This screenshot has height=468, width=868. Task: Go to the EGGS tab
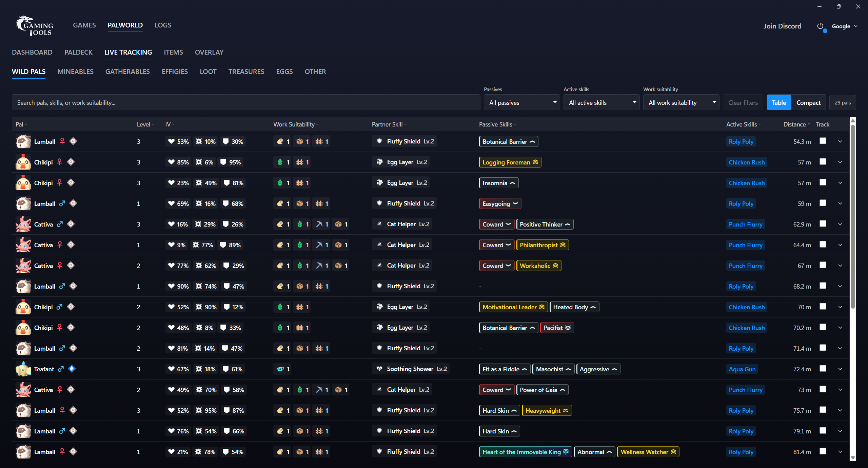pyautogui.click(x=284, y=72)
